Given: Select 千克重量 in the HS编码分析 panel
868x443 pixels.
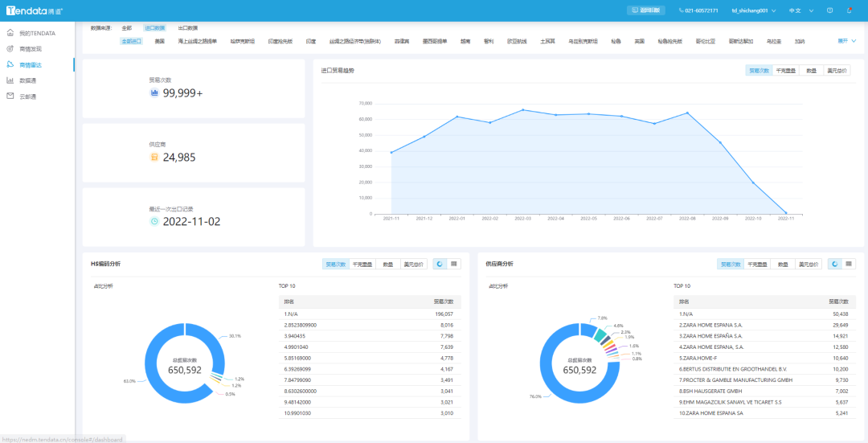Looking at the screenshot, I should pos(362,265).
